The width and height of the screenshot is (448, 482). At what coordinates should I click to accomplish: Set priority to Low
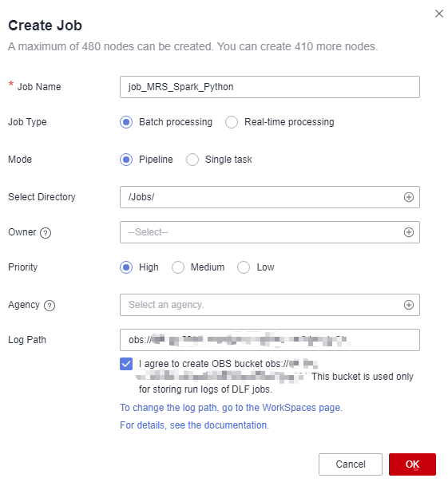244,267
